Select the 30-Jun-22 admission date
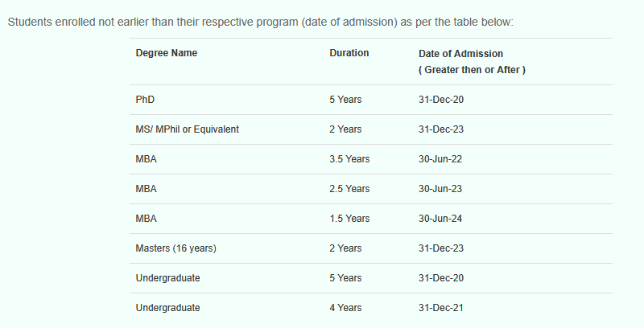 [x=440, y=159]
